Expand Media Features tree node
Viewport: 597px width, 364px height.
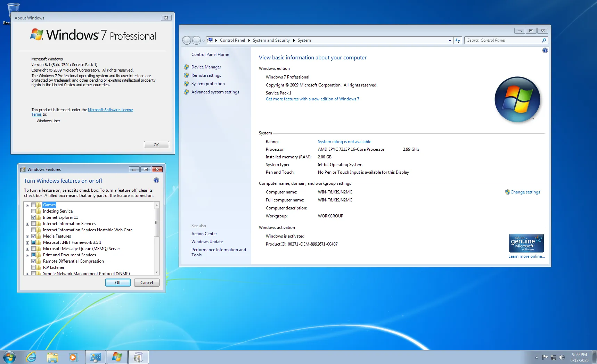27,237
